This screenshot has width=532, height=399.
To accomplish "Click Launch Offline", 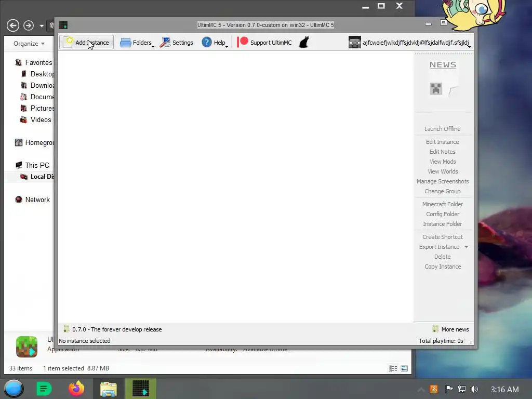I will (442, 129).
